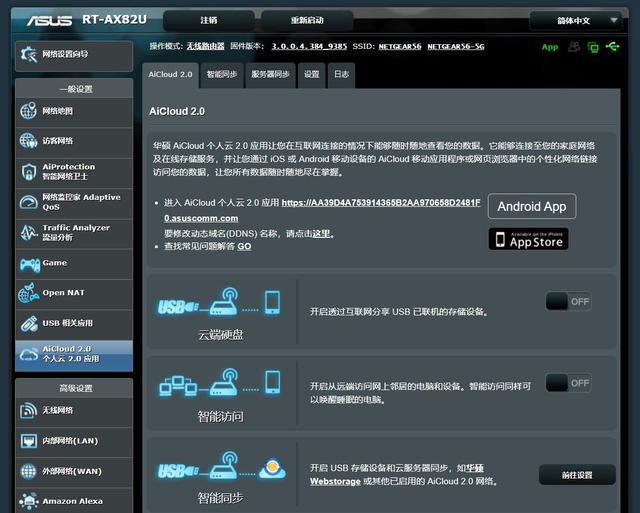
Task: Select AiCloud 2.0 cloud icon in sidebar
Action: click(x=29, y=354)
